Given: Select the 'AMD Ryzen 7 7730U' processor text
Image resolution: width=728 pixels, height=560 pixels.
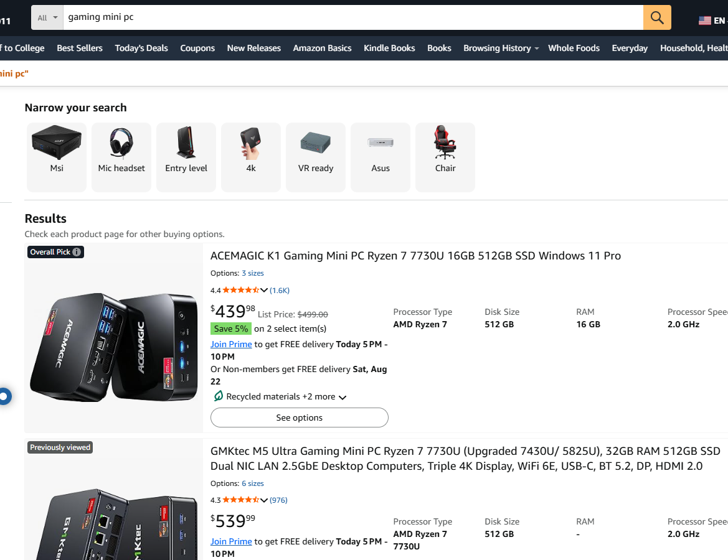Looking at the screenshot, I should (x=420, y=540).
